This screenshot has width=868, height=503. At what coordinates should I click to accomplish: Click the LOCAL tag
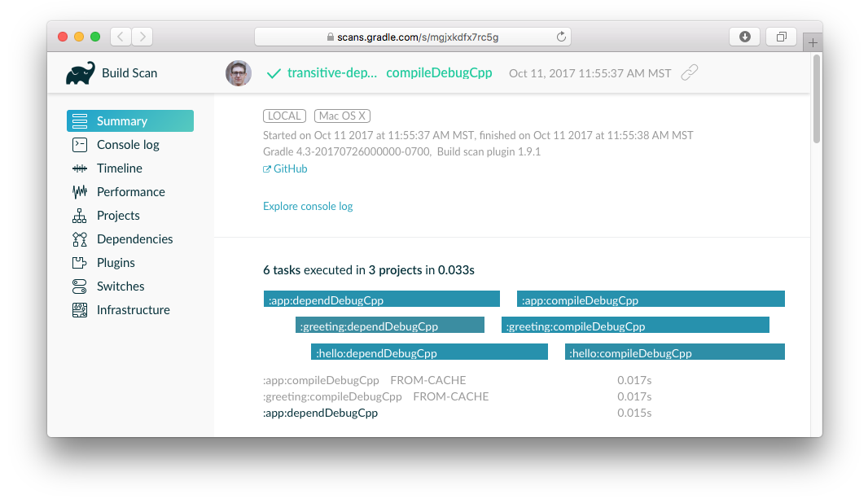[284, 116]
